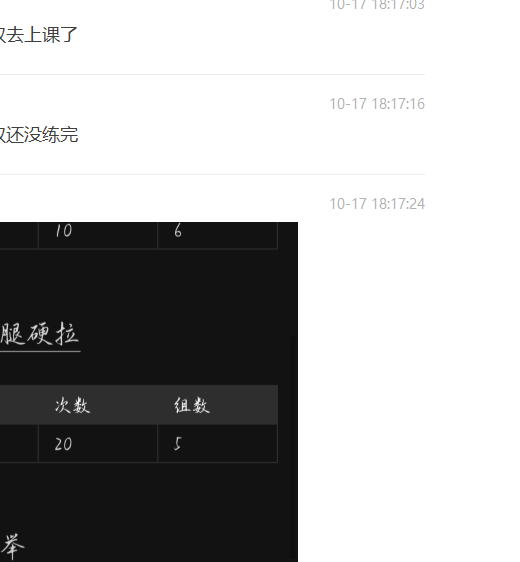Viewport: 520px width, 562px height.
Task: Click the divider line below 还没练完 message
Action: (213, 175)
